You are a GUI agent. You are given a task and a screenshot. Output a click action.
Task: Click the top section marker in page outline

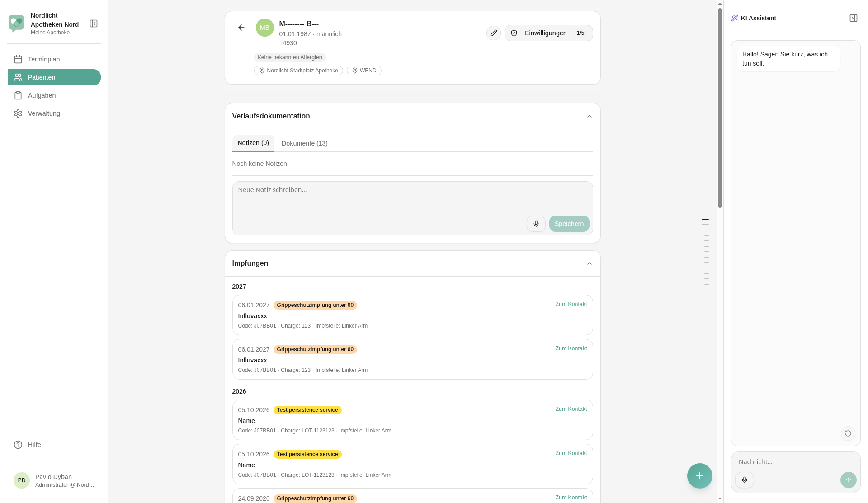[x=705, y=219]
